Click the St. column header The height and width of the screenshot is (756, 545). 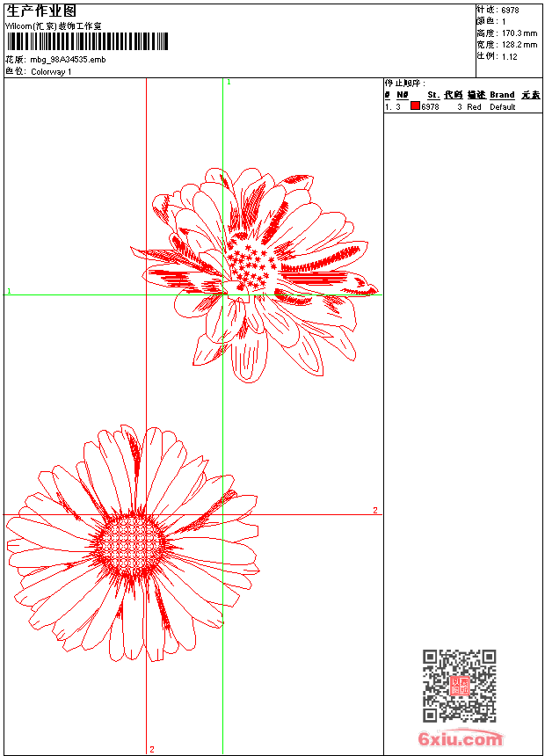(x=432, y=95)
